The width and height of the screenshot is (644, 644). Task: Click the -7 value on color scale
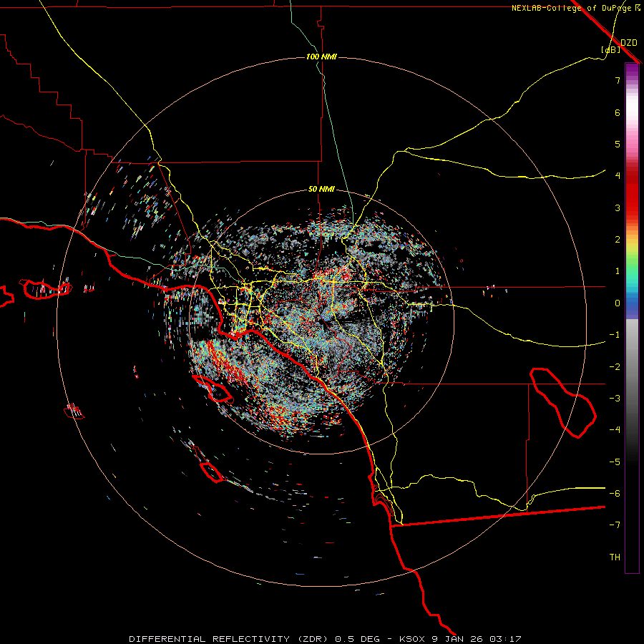[x=615, y=525]
